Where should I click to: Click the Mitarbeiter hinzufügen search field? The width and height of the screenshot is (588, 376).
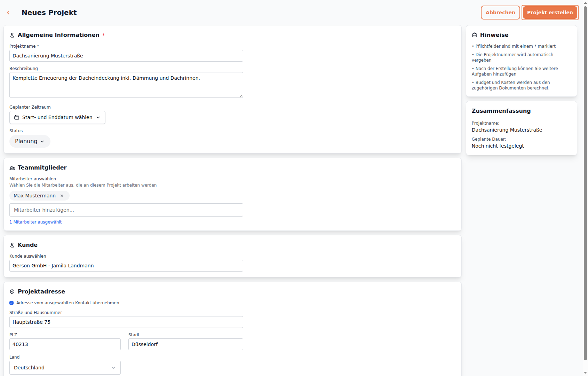pyautogui.click(x=126, y=210)
